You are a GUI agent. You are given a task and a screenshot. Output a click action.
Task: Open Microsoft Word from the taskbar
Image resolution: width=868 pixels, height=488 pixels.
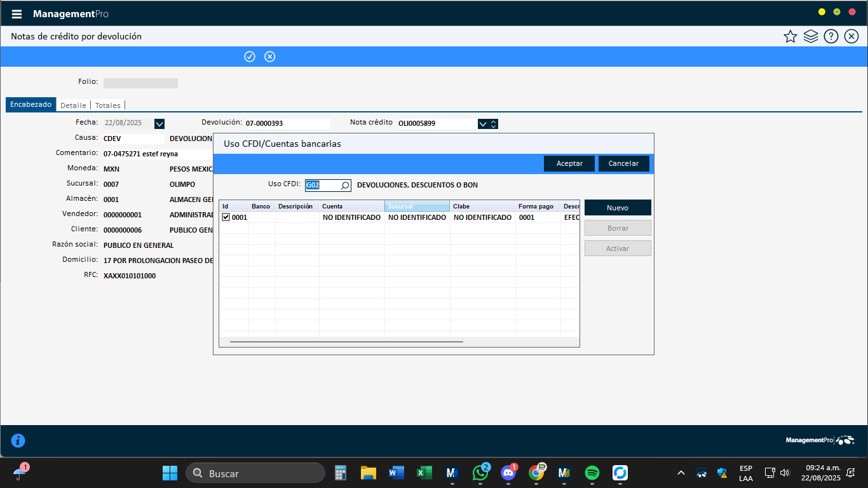click(x=397, y=473)
